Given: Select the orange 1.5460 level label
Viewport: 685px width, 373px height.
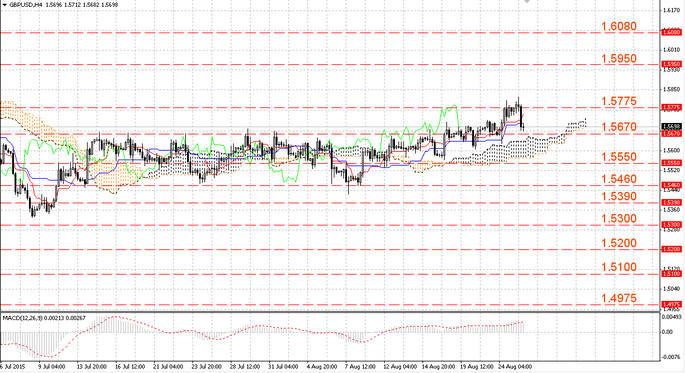Looking at the screenshot, I should pos(619,179).
